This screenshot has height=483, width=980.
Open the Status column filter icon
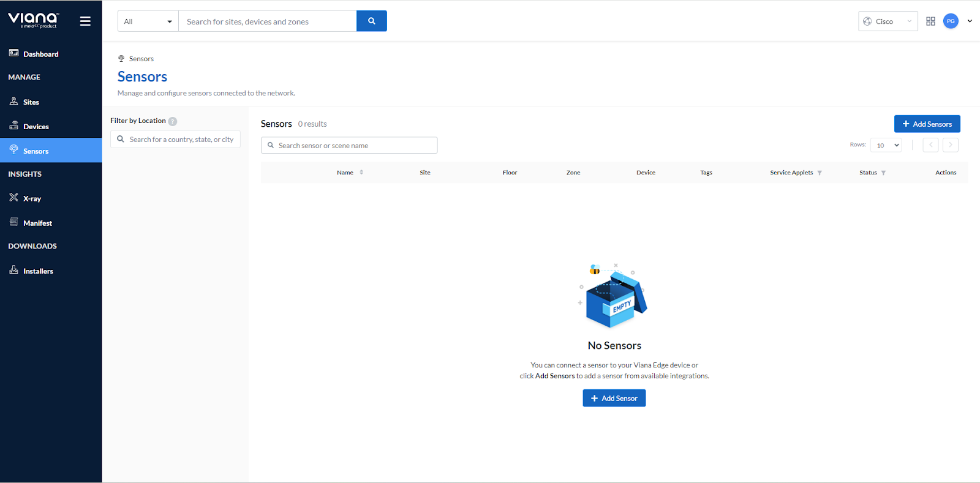[883, 173]
